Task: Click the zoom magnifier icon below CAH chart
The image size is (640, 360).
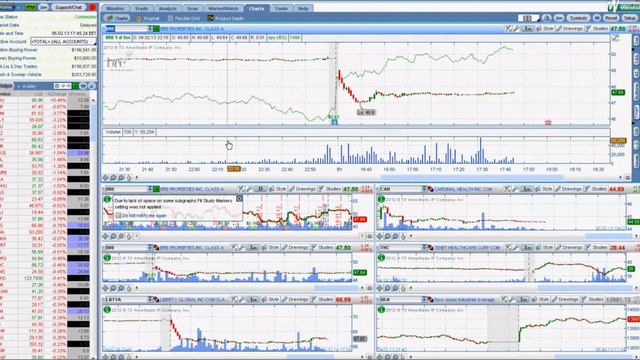Action: coord(388,236)
